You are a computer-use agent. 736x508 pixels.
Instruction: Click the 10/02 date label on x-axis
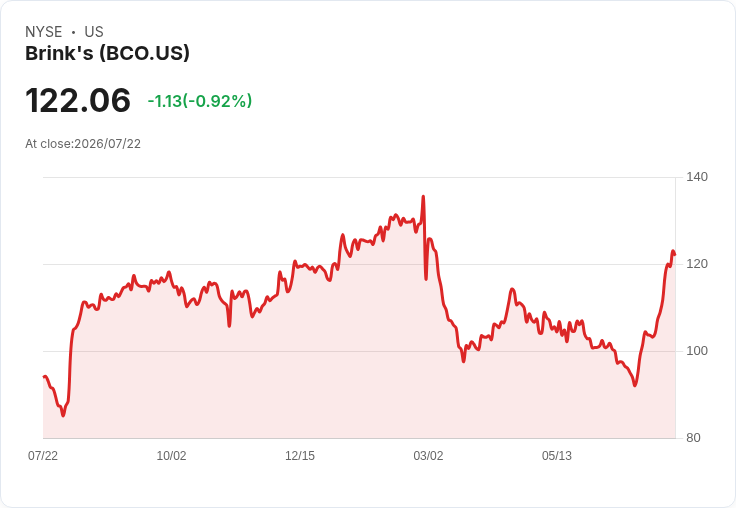[171, 455]
